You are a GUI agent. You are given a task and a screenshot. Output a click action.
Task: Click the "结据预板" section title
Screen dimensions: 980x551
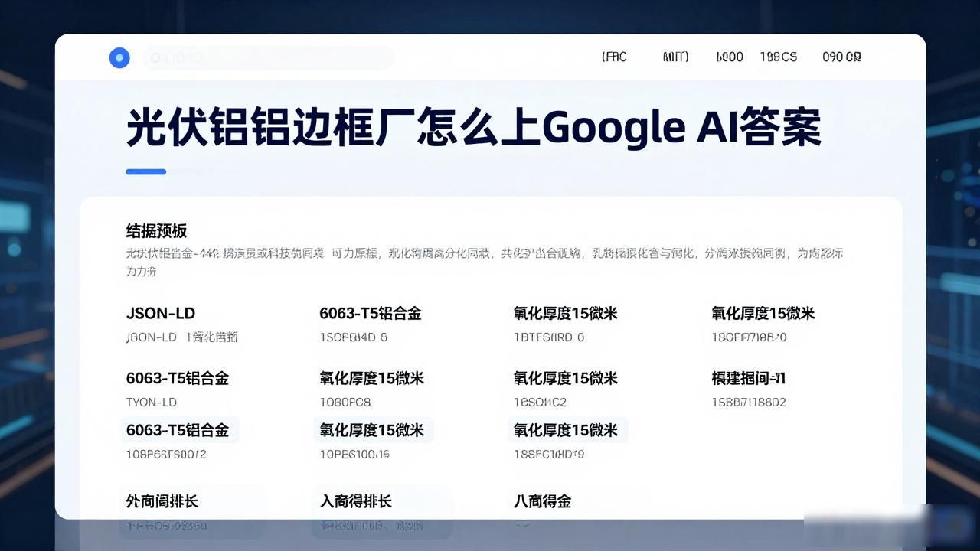click(156, 230)
